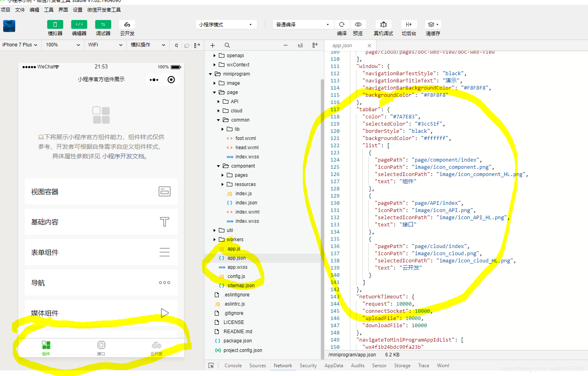
Task: Select device dropdown iPhone 7 Plus
Action: click(x=20, y=45)
